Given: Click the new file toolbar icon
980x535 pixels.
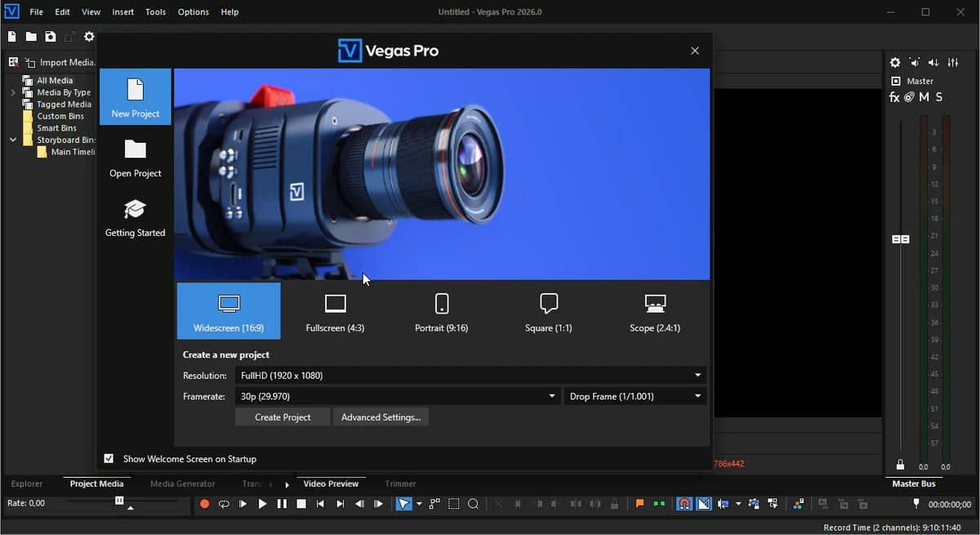Looking at the screenshot, I should (11, 37).
